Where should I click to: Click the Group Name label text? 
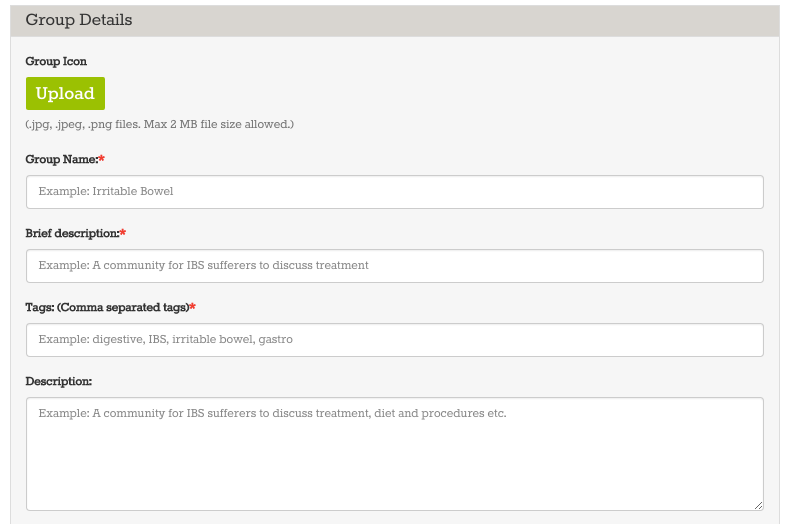pyautogui.click(x=62, y=159)
